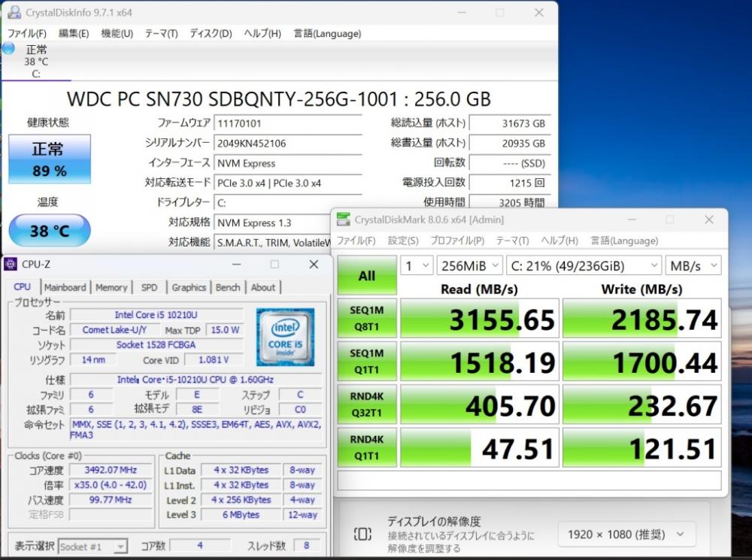The image size is (752, 560).
Task: Run the SEQ1M Q1T1 test
Action: pyautogui.click(x=367, y=362)
